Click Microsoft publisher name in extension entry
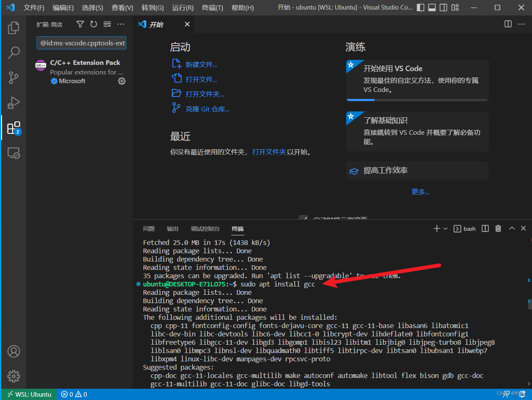This screenshot has width=532, height=400. pos(72,81)
